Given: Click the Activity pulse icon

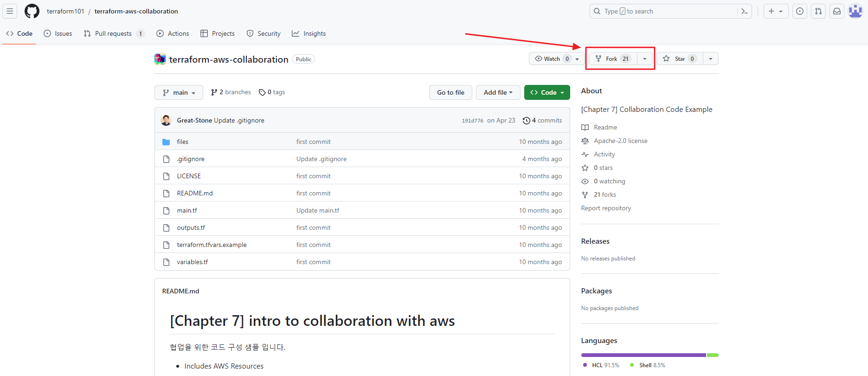Looking at the screenshot, I should point(585,154).
